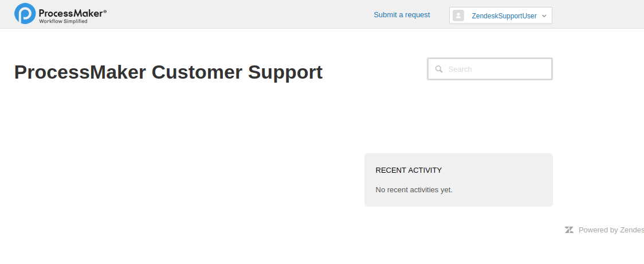Open the Powered by Zendesk link
Screen dimensions: 644x264
610,230
